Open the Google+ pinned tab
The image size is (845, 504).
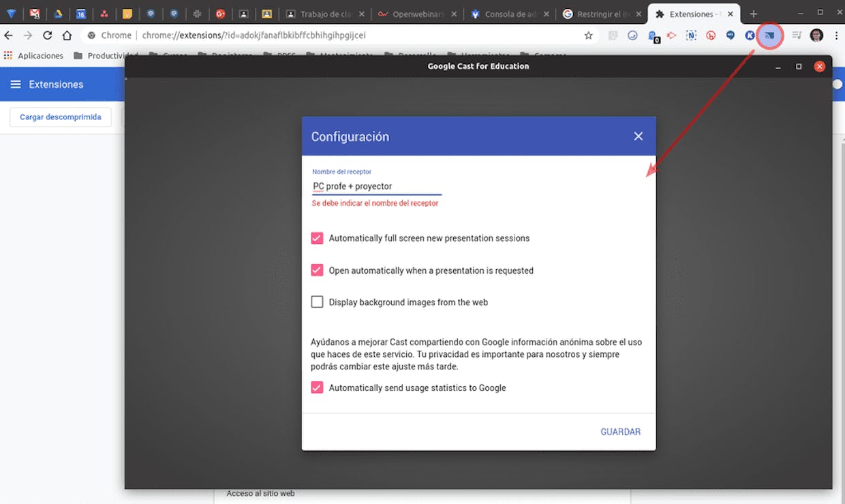tap(220, 14)
